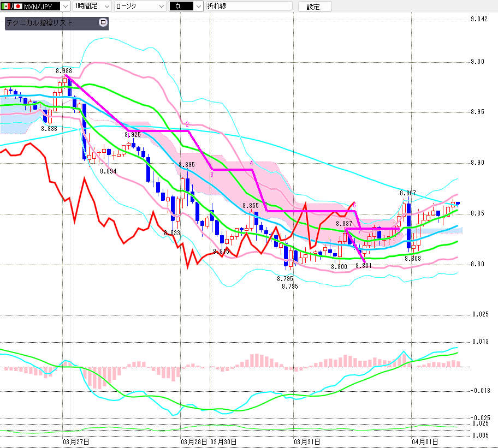The height and width of the screenshot is (448, 498).
Task: Open the MXN/JPY currency pair dropdown
Action: tap(66, 7)
